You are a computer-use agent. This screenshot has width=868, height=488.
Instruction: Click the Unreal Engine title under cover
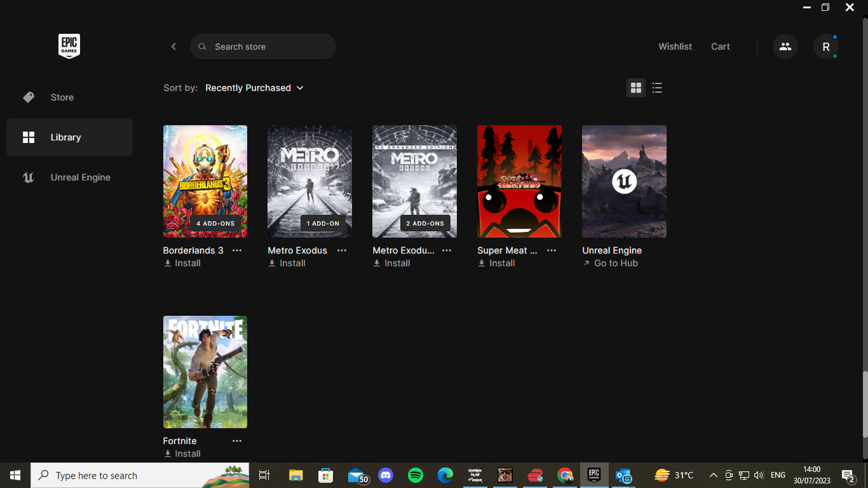point(612,250)
